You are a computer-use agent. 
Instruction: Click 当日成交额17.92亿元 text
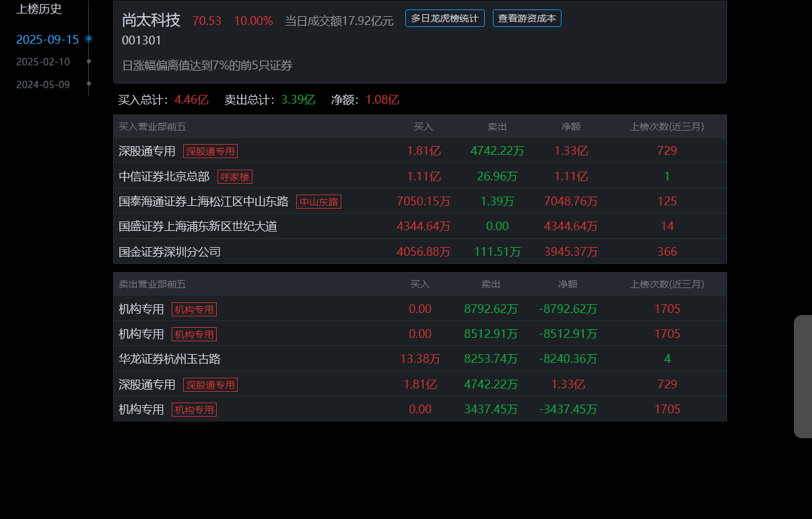pos(339,21)
